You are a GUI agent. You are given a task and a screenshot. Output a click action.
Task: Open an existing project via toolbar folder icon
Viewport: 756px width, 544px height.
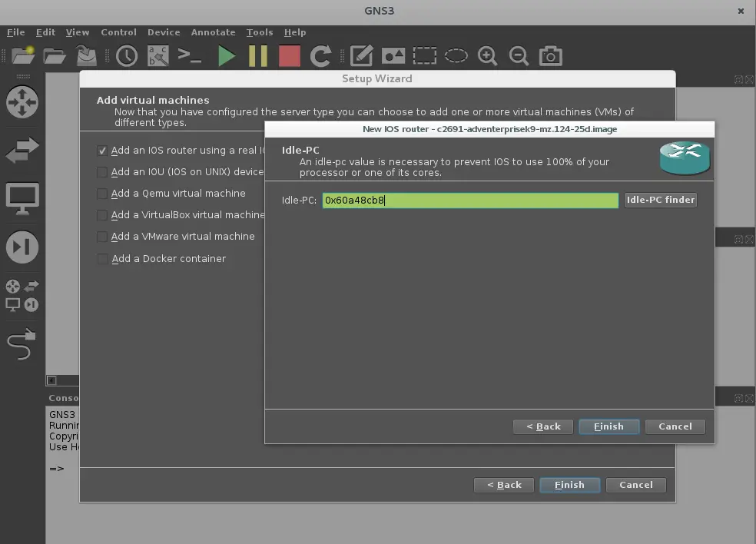coord(55,56)
